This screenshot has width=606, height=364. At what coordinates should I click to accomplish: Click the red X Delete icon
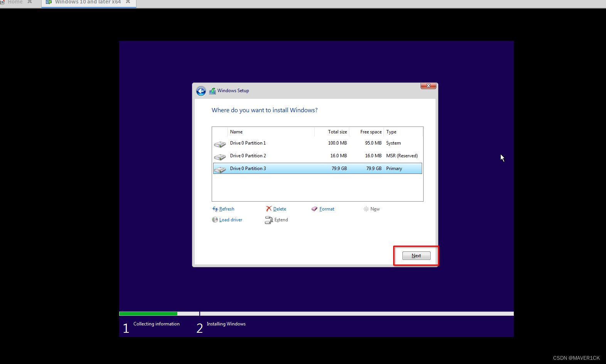(x=269, y=209)
